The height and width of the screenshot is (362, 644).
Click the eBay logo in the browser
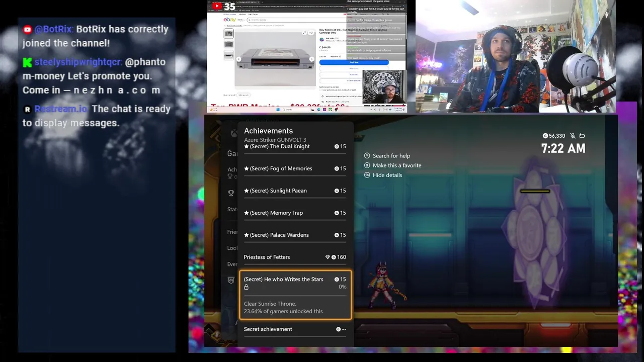[229, 20]
